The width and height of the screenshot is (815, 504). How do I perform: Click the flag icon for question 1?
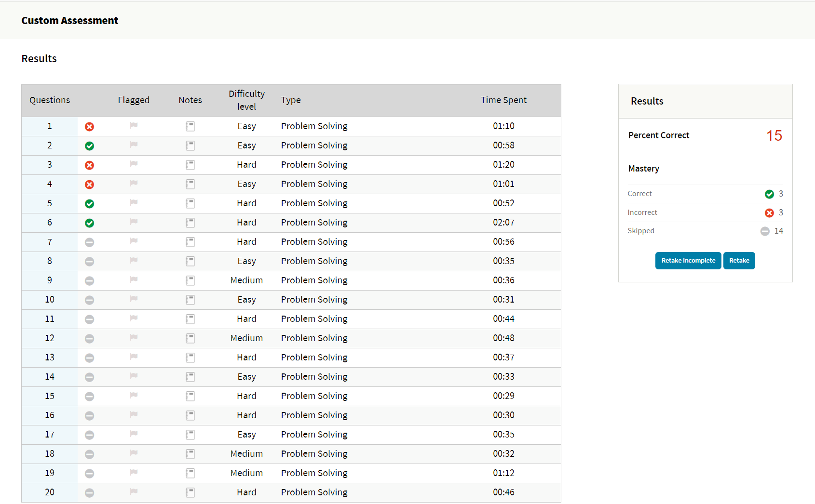tap(134, 126)
